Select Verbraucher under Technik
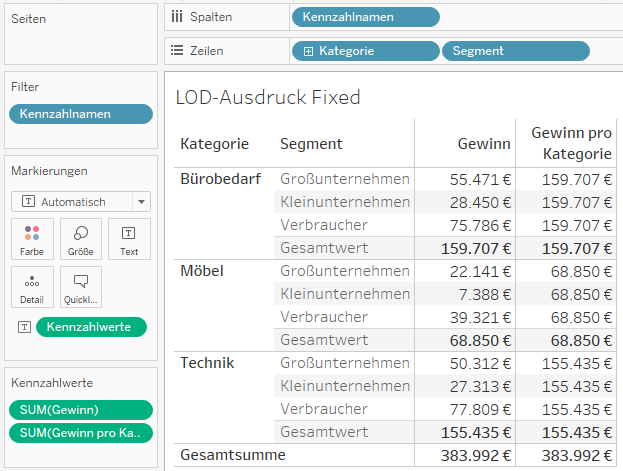 [x=324, y=409]
